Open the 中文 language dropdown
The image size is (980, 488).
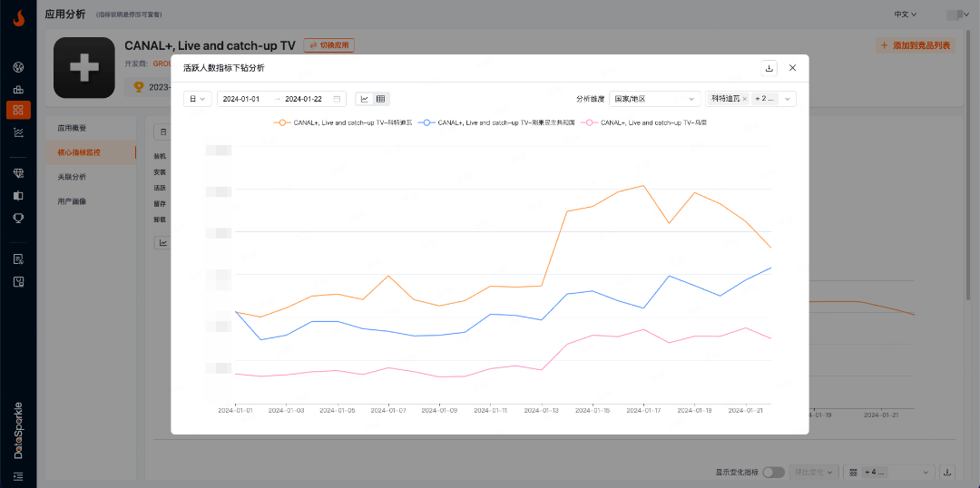906,15
